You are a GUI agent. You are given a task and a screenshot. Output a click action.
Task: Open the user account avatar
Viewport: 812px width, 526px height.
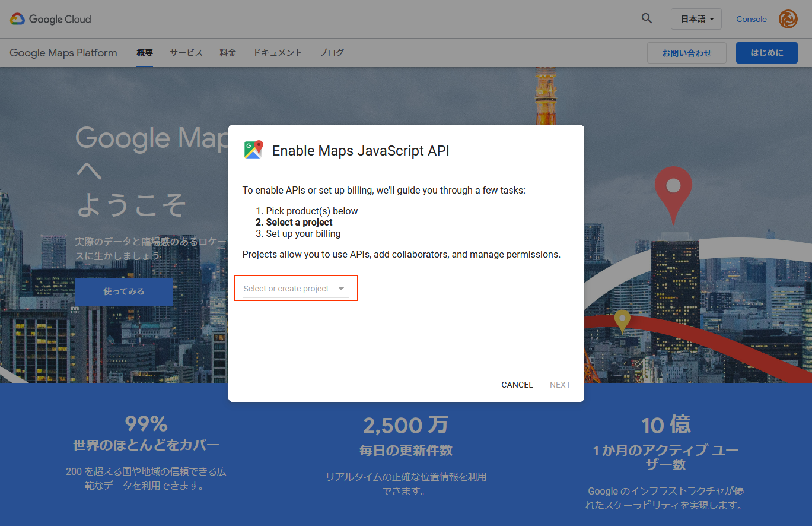[788, 19]
